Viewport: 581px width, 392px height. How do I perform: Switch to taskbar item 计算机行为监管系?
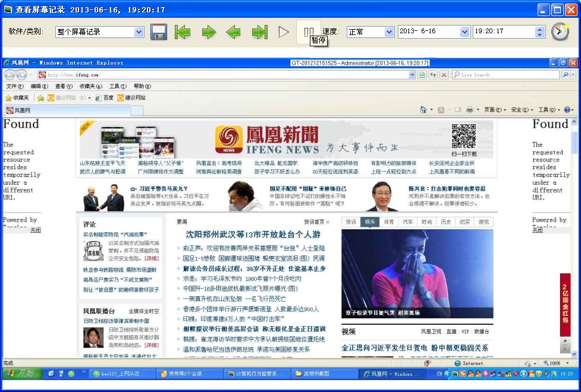256,374
